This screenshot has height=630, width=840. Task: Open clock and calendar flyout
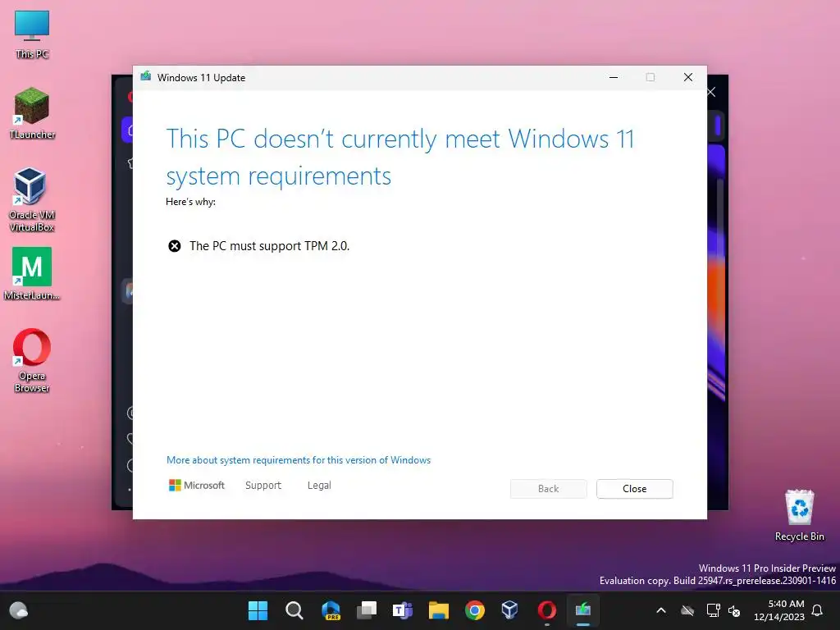(779, 610)
